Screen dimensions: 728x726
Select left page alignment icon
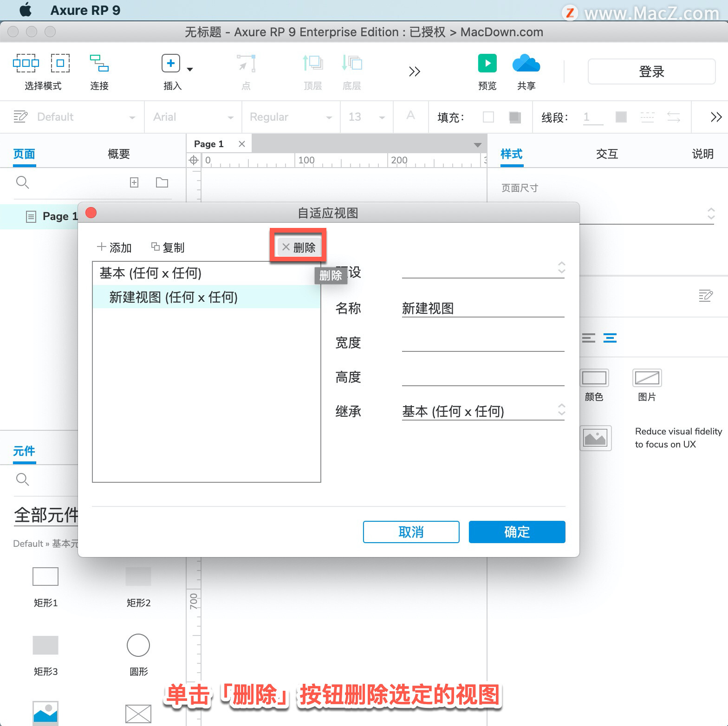tap(589, 338)
